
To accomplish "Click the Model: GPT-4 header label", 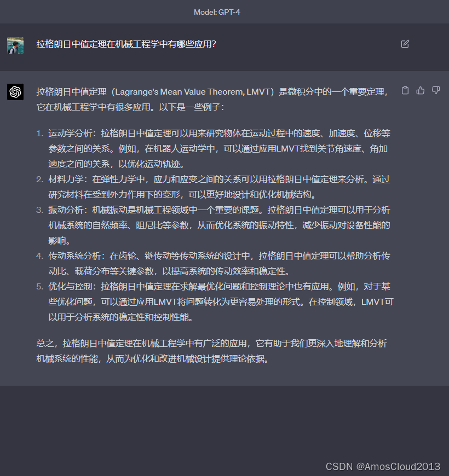I will (217, 12).
